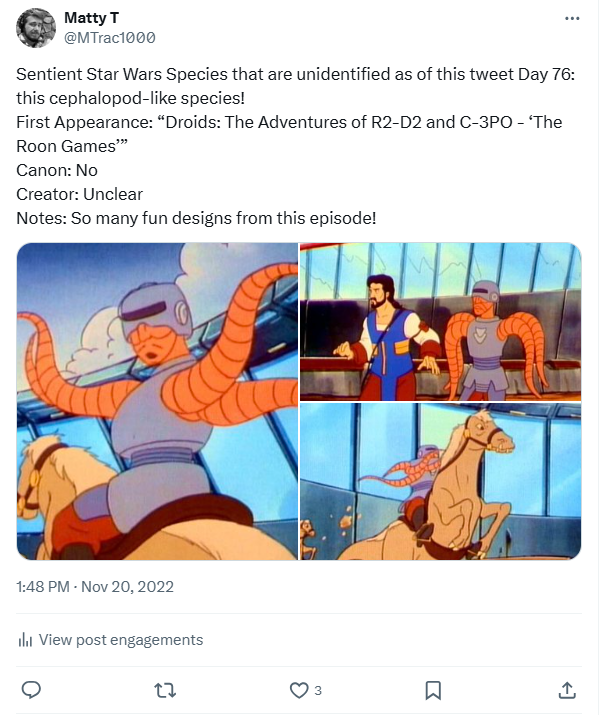The height and width of the screenshot is (715, 599).
Task: Open large left image of tentacled rider
Action: click(157, 401)
